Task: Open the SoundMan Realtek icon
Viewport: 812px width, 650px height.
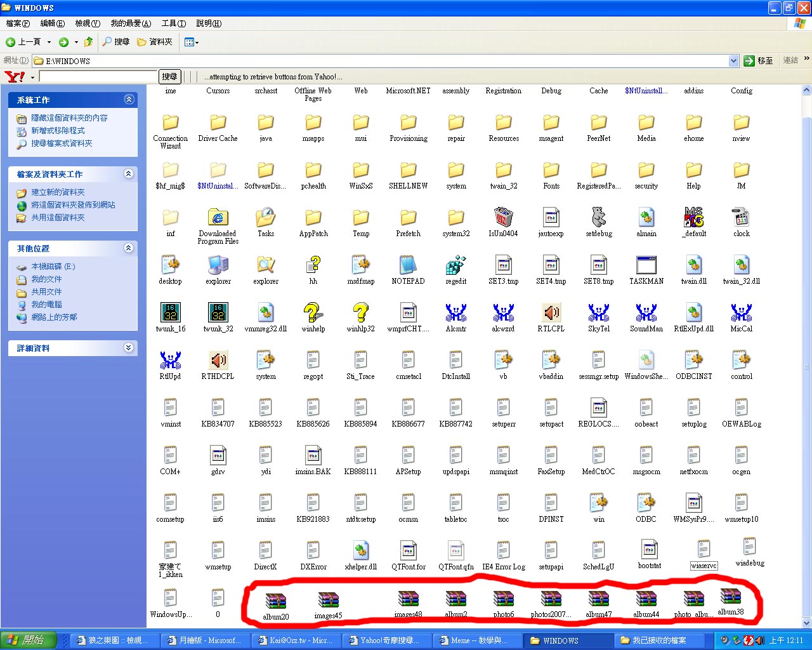Action: coord(646,313)
